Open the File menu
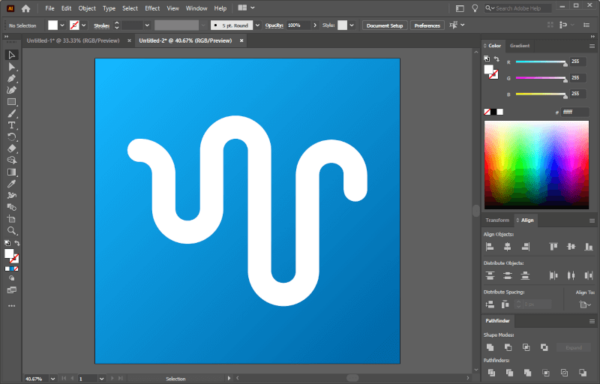Screen dimensions: 600x384 click(50, 8)
